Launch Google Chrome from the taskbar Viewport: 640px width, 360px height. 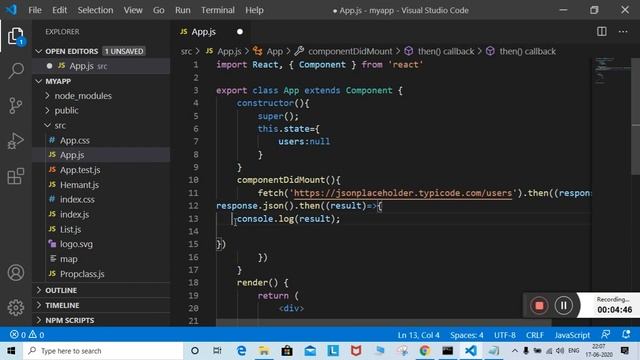point(425,351)
